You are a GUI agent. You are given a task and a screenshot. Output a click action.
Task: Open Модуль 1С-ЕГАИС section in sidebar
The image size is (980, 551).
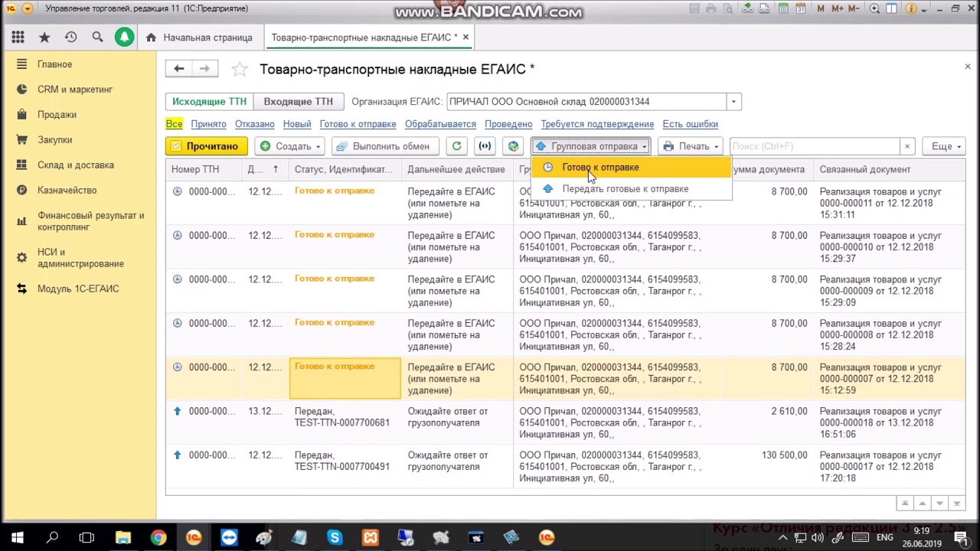pyautogui.click(x=78, y=289)
